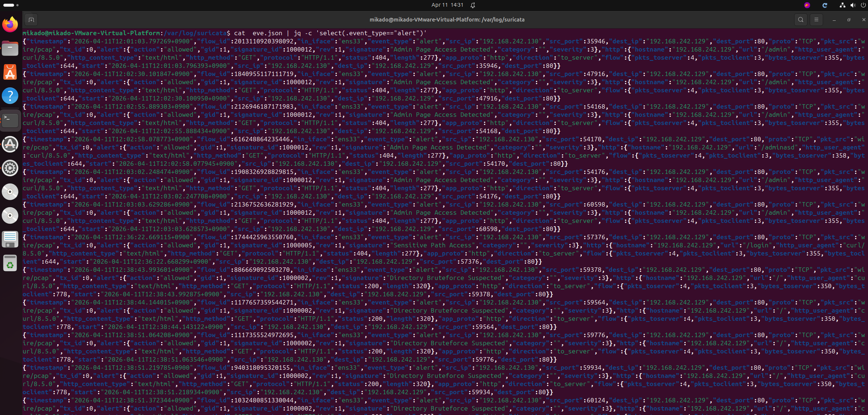Launch Firefox from the dock
Screen dimensions: 868x415
pyautogui.click(x=10, y=24)
